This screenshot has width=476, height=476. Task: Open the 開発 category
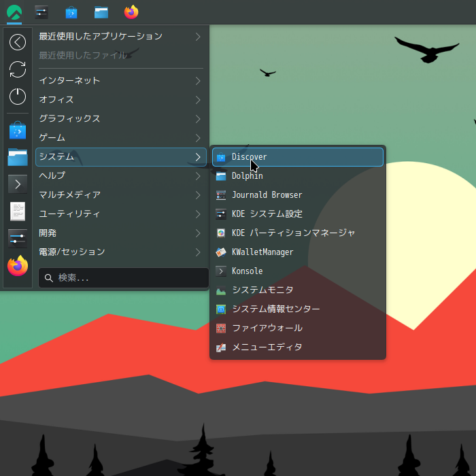click(121, 233)
